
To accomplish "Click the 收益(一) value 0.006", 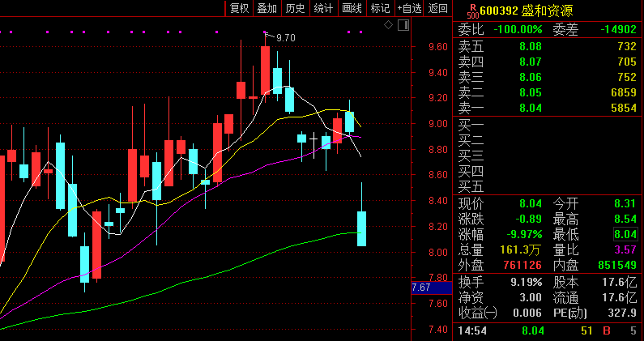I will (x=527, y=313).
